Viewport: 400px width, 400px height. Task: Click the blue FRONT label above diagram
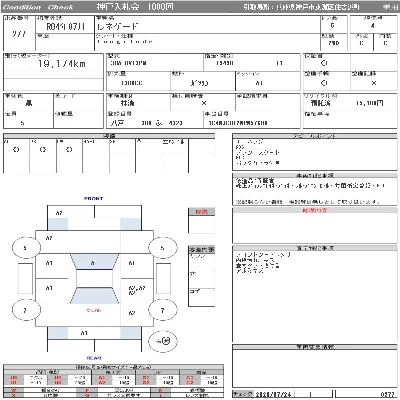pos(94,199)
